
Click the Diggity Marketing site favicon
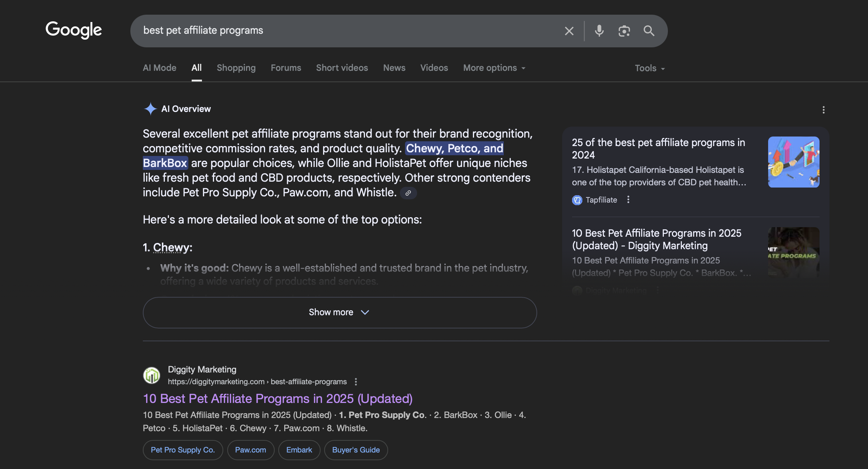(x=152, y=375)
